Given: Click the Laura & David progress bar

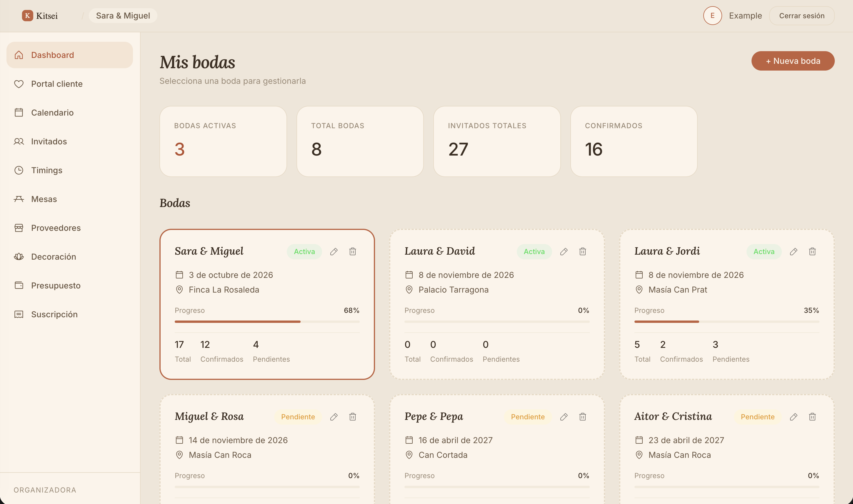Looking at the screenshot, I should point(497,322).
